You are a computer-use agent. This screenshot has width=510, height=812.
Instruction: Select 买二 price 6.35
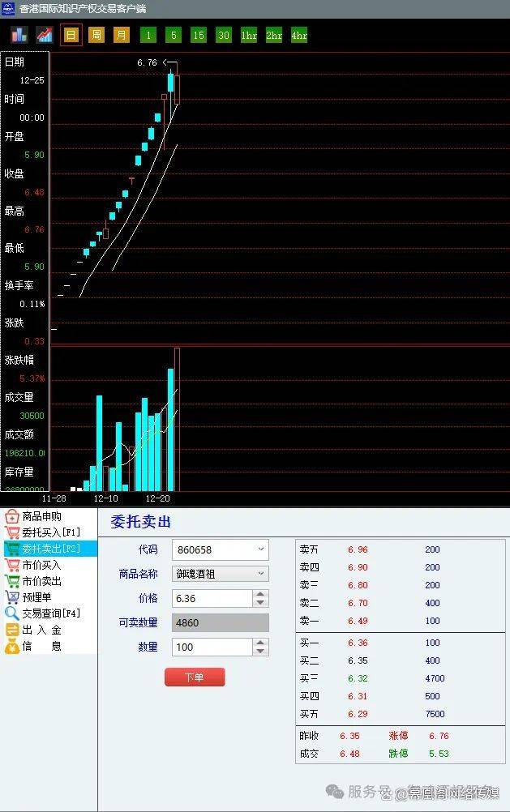358,660
